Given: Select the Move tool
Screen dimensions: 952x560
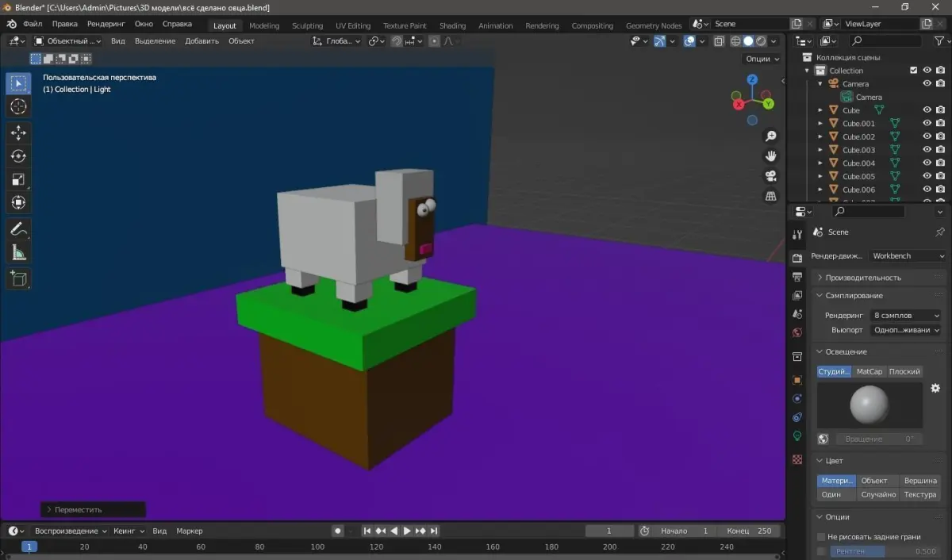Looking at the screenshot, I should coord(18,133).
